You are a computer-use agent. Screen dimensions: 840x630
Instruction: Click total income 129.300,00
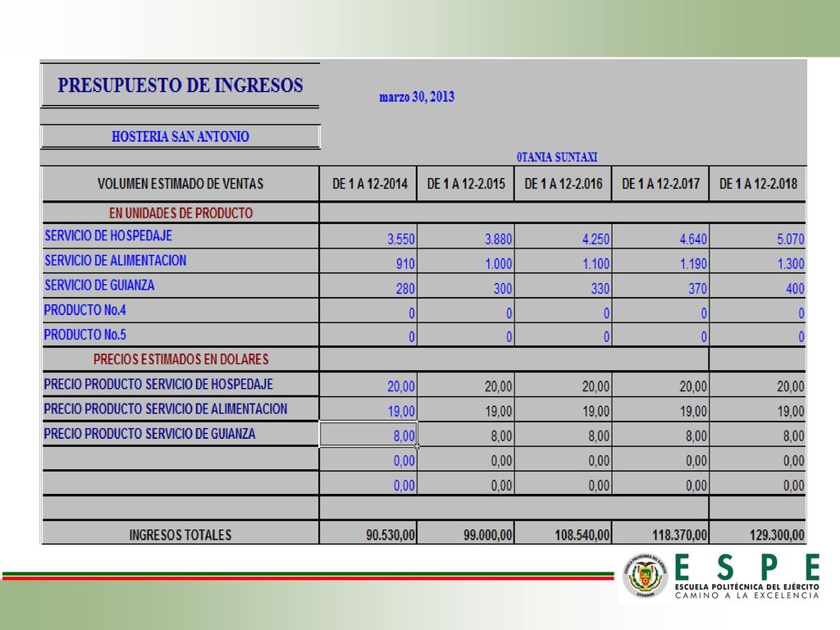click(778, 535)
